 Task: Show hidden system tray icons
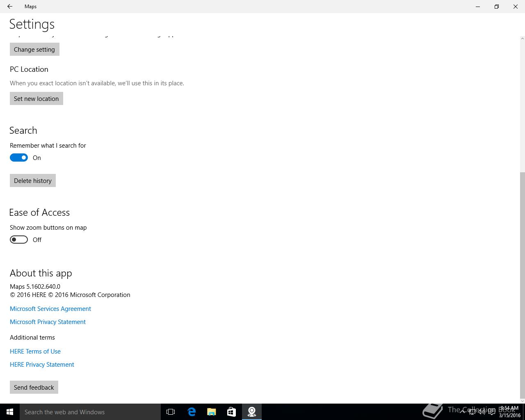pyautogui.click(x=462, y=412)
